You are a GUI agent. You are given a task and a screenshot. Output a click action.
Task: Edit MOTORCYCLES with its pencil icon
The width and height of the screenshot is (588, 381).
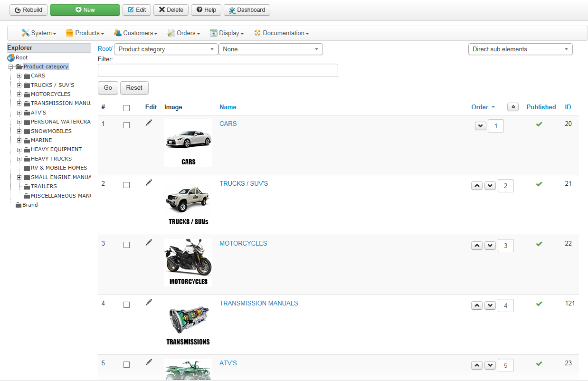click(x=149, y=242)
